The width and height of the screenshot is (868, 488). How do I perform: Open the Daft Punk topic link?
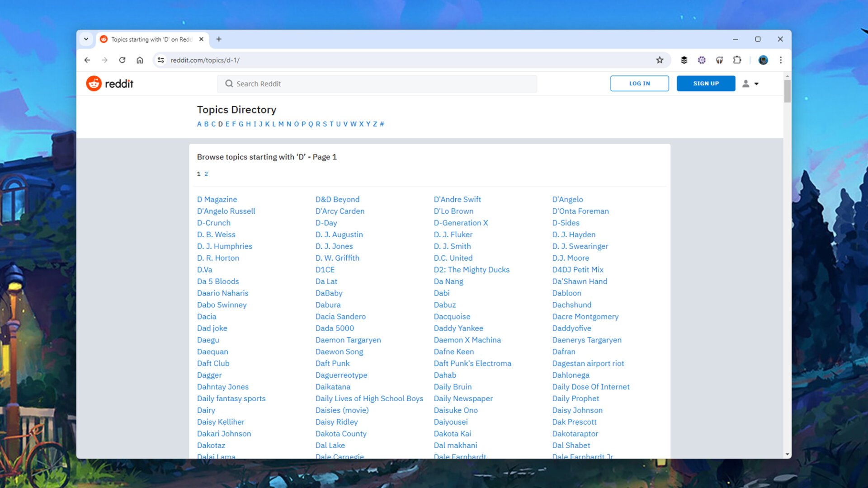click(332, 363)
